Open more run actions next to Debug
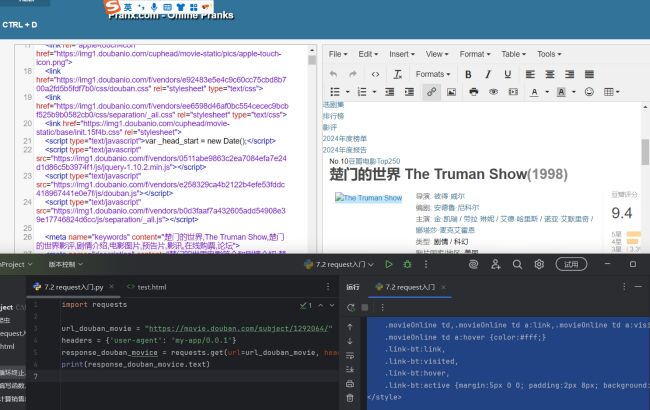Image resolution: width=650 pixels, height=410 pixels. pyautogui.click(x=426, y=264)
